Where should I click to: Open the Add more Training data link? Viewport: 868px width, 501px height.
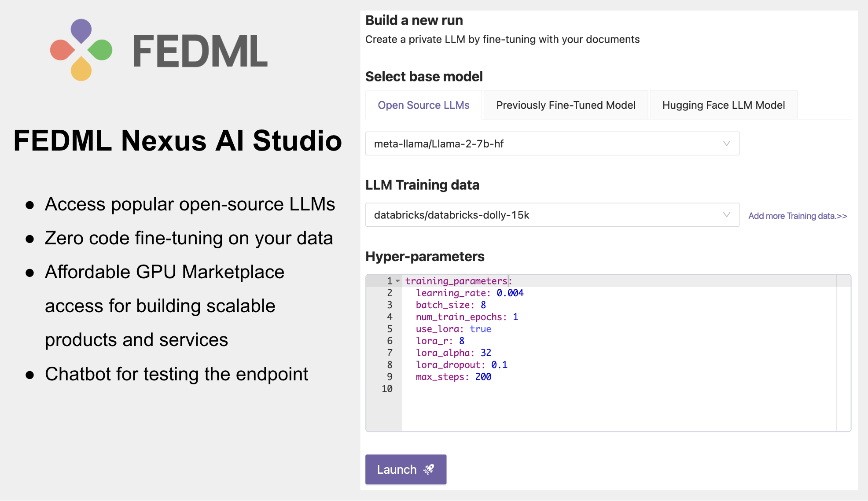pyautogui.click(x=797, y=216)
